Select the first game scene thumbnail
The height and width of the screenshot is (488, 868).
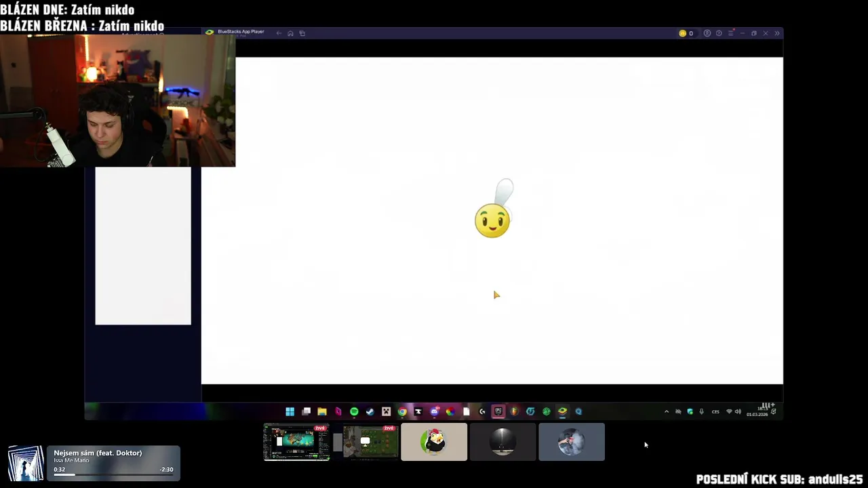click(x=296, y=442)
